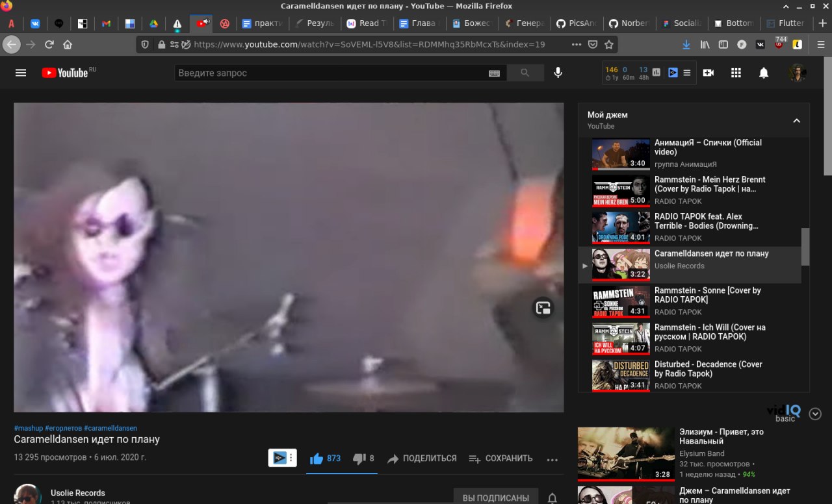Click the #mashup hashtag

[x=29, y=428]
